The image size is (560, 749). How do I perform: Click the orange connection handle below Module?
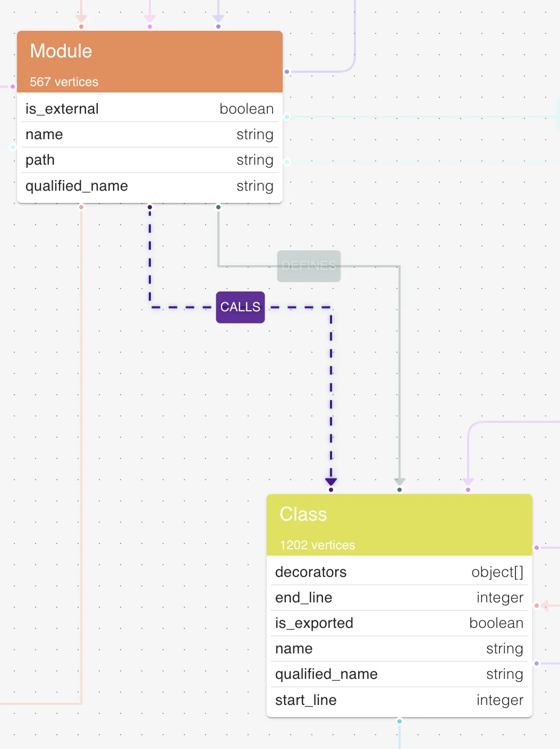81,207
